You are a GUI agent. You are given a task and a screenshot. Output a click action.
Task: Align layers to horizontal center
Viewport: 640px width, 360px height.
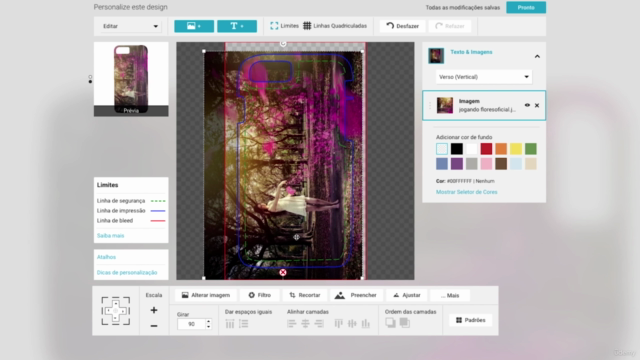point(305,324)
